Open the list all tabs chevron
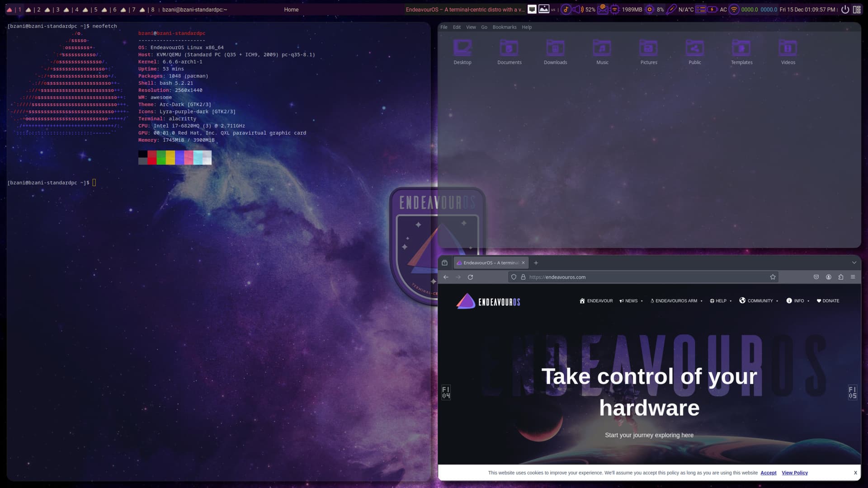 click(x=854, y=263)
